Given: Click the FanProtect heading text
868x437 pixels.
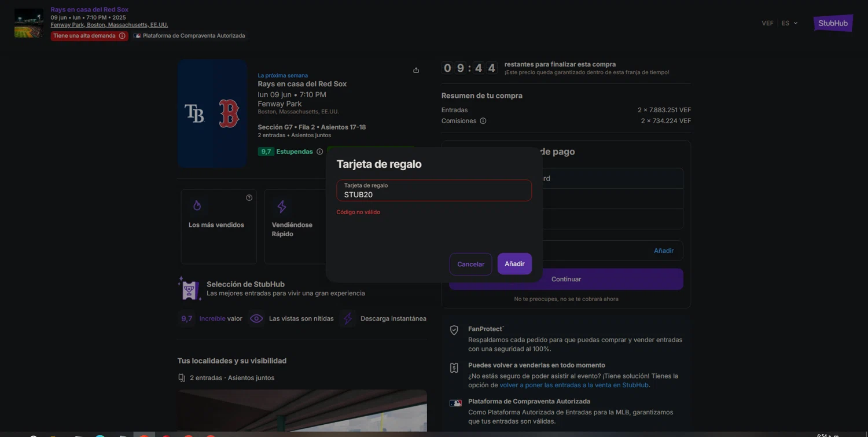Looking at the screenshot, I should pyautogui.click(x=486, y=329).
